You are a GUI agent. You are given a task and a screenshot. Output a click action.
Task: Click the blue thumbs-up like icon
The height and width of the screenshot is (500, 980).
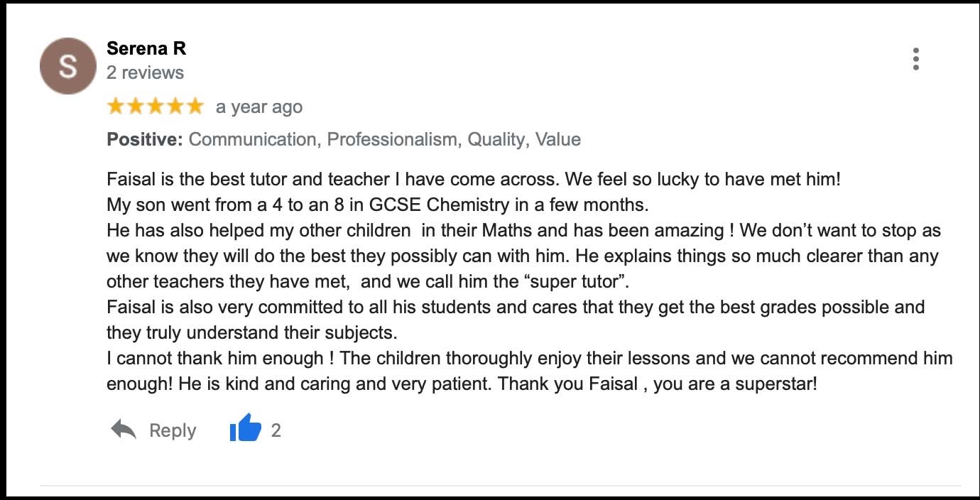click(246, 430)
